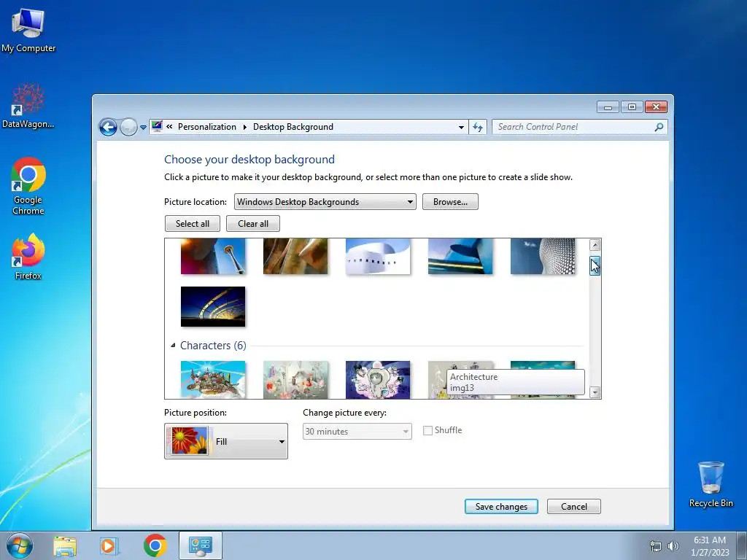Open recent pages dropdown arrow
747x560 pixels.
(143, 128)
